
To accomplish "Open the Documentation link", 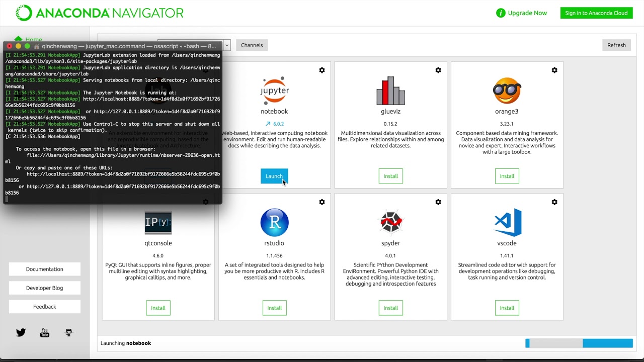I will coord(45,269).
